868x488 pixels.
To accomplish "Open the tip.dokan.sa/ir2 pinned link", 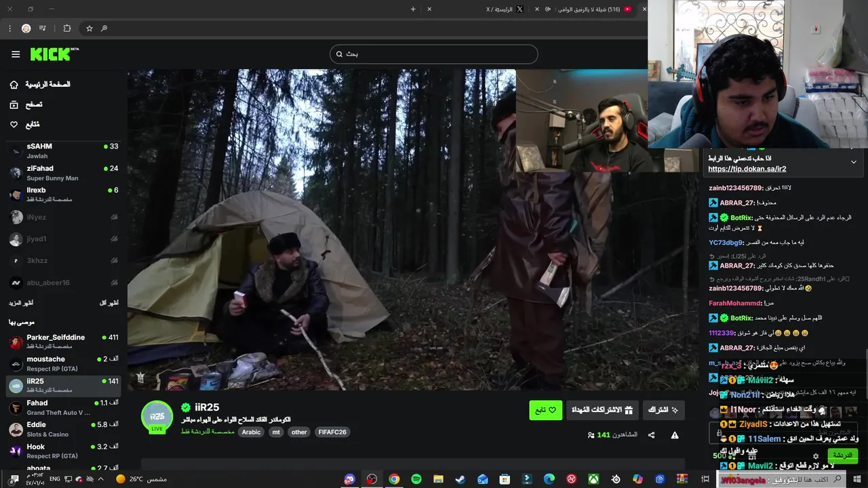I will (747, 169).
